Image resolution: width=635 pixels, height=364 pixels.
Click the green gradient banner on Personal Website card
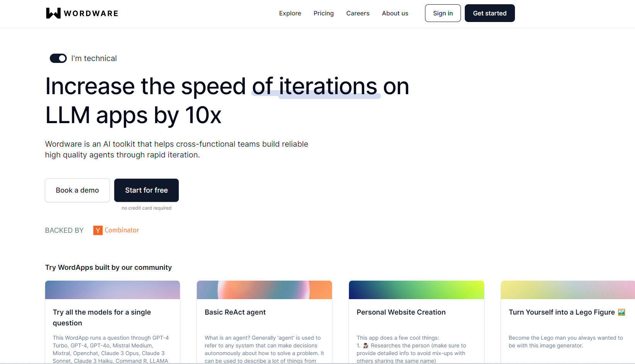point(416,290)
